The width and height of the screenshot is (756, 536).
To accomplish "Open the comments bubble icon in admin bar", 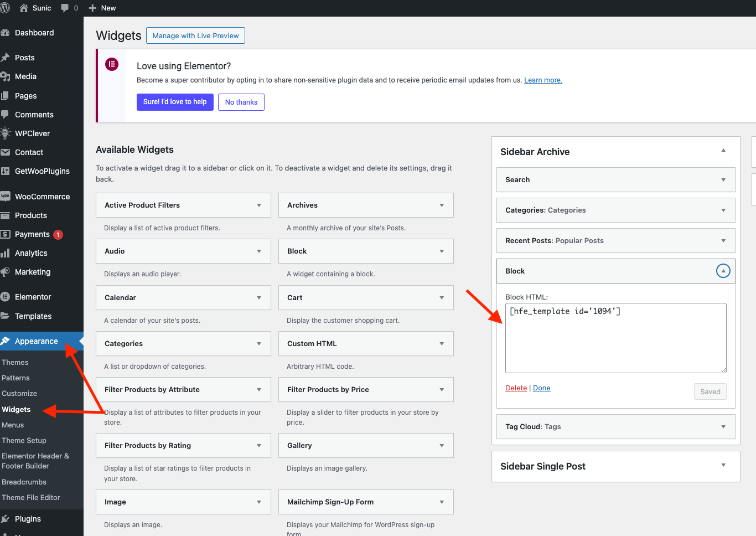I will click(x=65, y=8).
